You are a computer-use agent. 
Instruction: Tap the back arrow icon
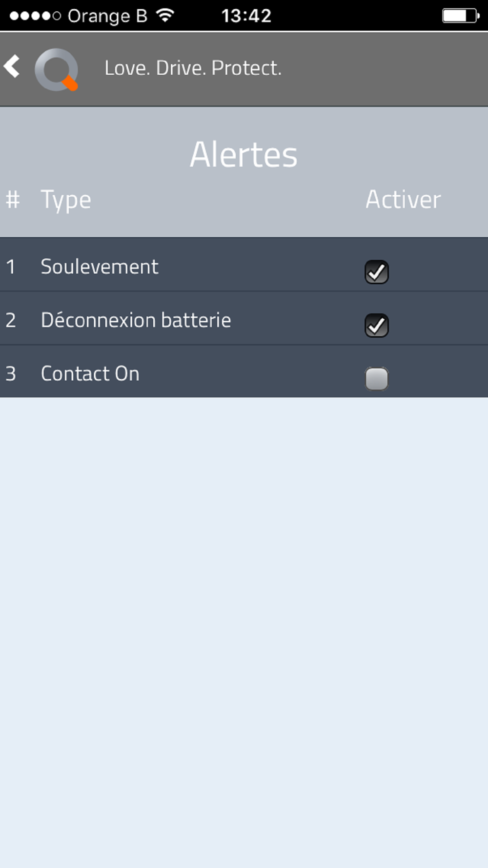coord(12,66)
